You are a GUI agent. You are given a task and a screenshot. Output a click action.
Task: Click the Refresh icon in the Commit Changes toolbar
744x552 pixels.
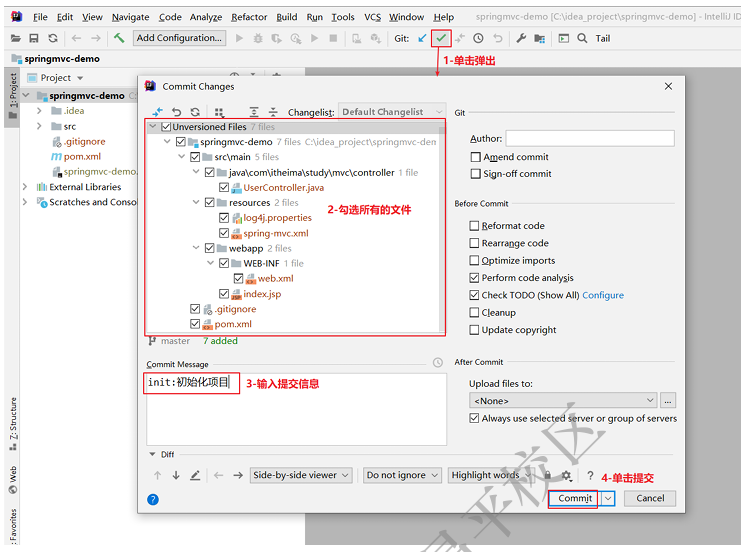click(x=195, y=112)
